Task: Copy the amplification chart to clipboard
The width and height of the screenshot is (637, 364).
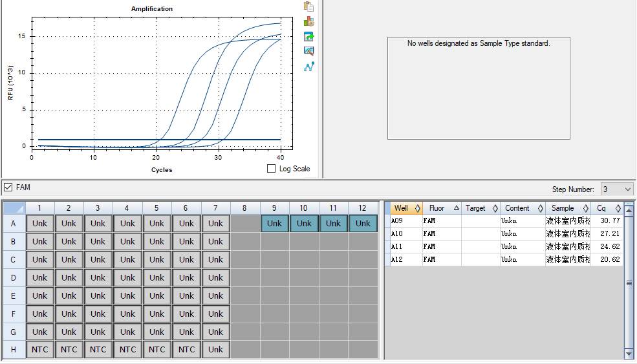Action: (308, 6)
